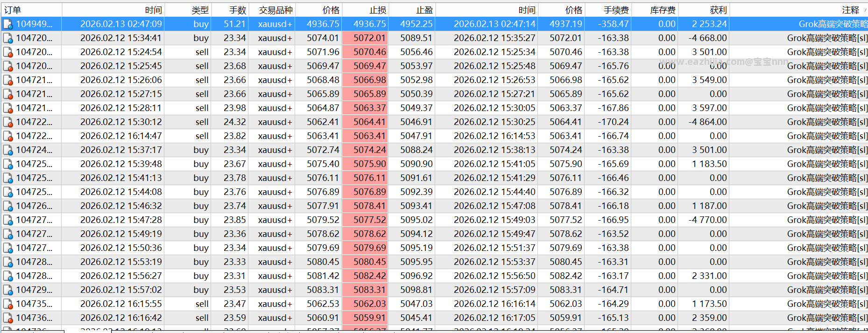Sort by the 止盈 column header
868x333 pixels.
coord(412,10)
